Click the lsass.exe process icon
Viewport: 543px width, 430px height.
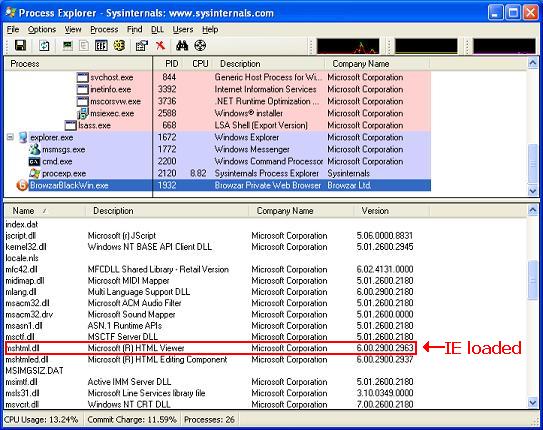click(x=71, y=125)
